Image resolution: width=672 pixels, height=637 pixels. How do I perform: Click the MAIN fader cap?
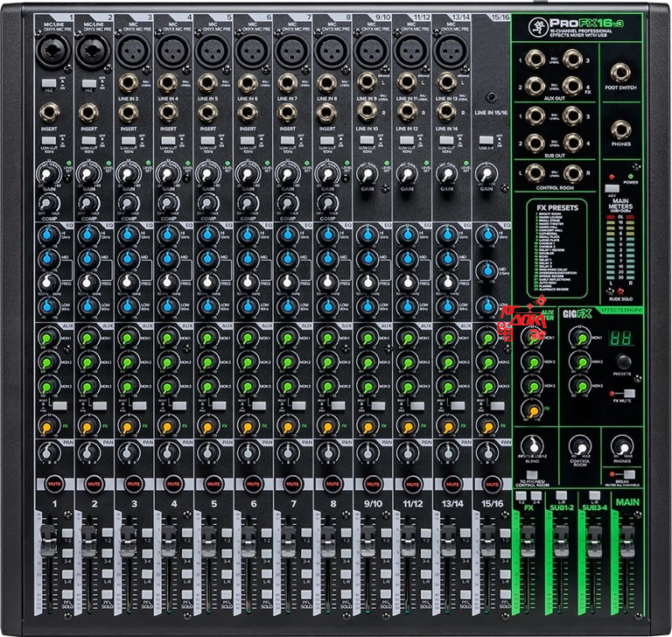pos(627,541)
